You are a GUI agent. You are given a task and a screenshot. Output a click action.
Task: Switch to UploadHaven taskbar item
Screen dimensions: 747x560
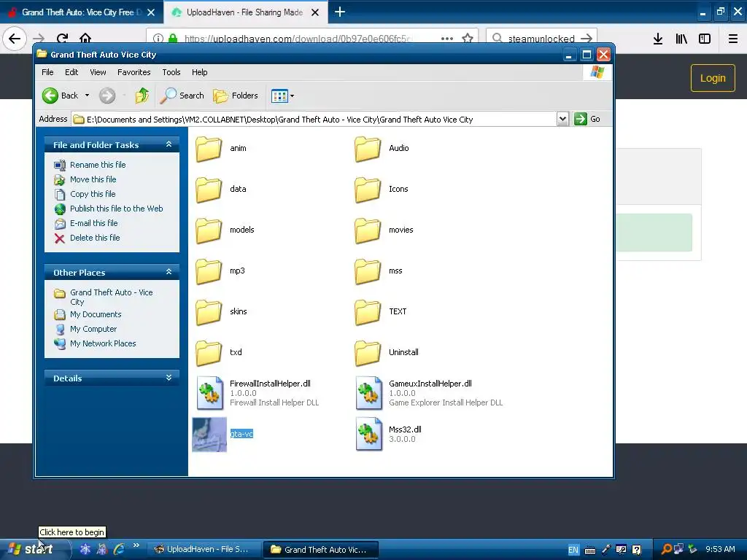[203, 550]
